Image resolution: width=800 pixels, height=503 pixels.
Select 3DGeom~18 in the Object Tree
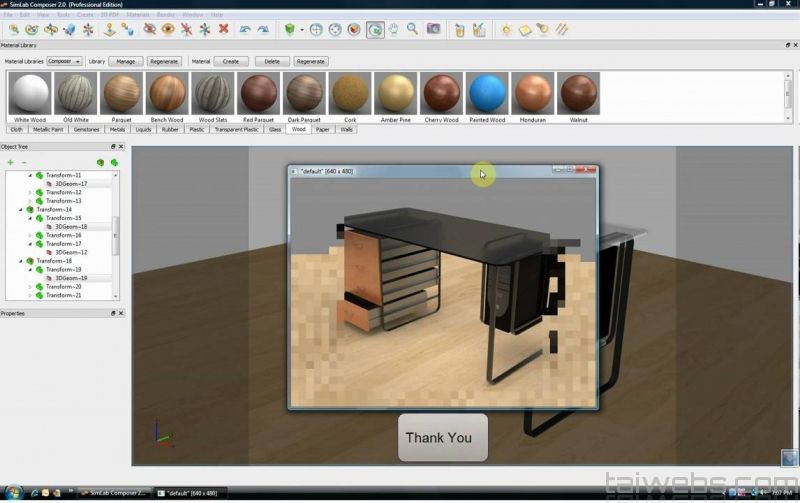[x=70, y=227]
